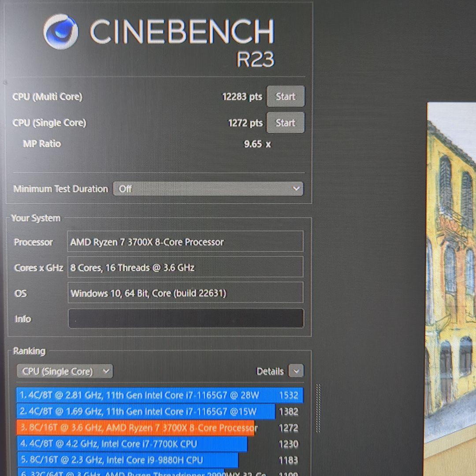Start the CPU Single Core test

[285, 123]
